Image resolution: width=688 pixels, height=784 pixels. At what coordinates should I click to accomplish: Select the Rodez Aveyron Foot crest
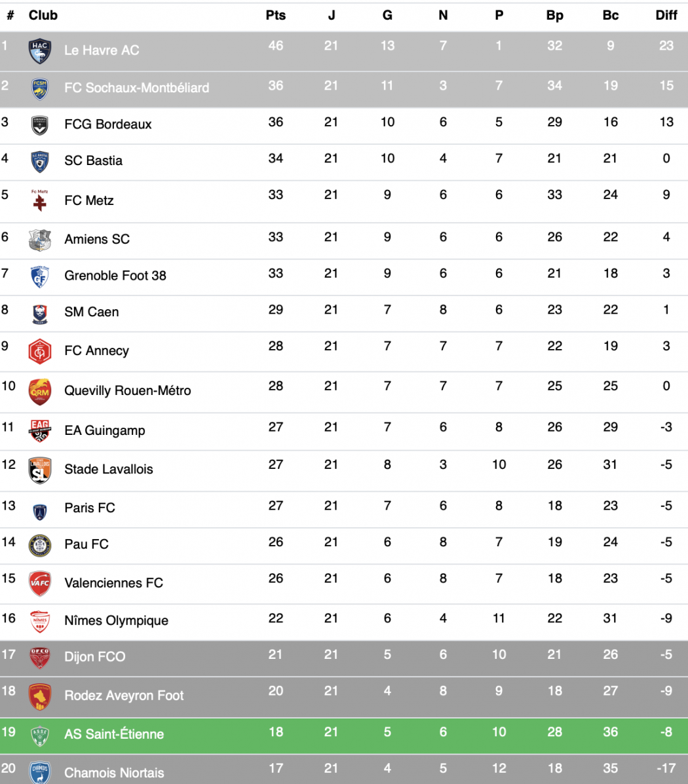click(x=40, y=696)
